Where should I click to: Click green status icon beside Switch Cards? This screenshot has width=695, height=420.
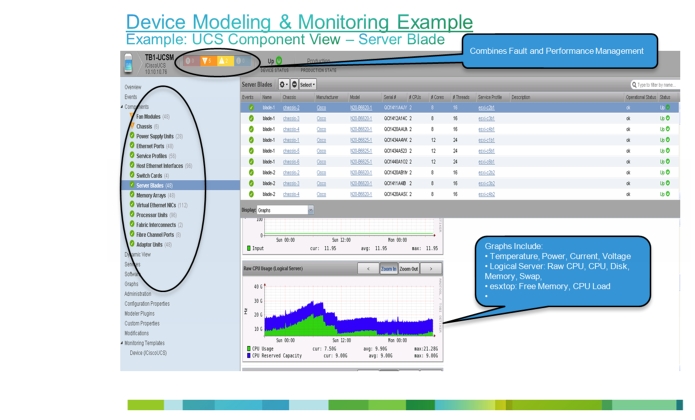click(132, 175)
